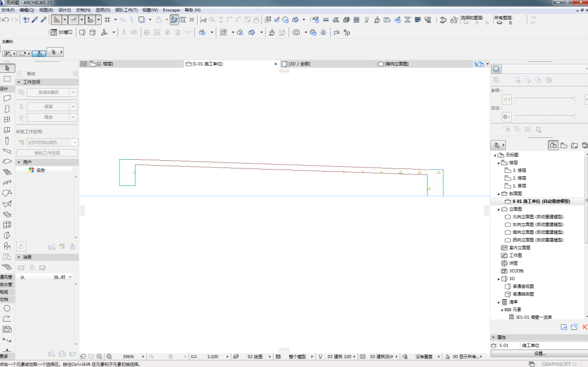Viewport: 588px width, 367px height.
Task: Pick the Beam tool
Action: (x=7, y=152)
